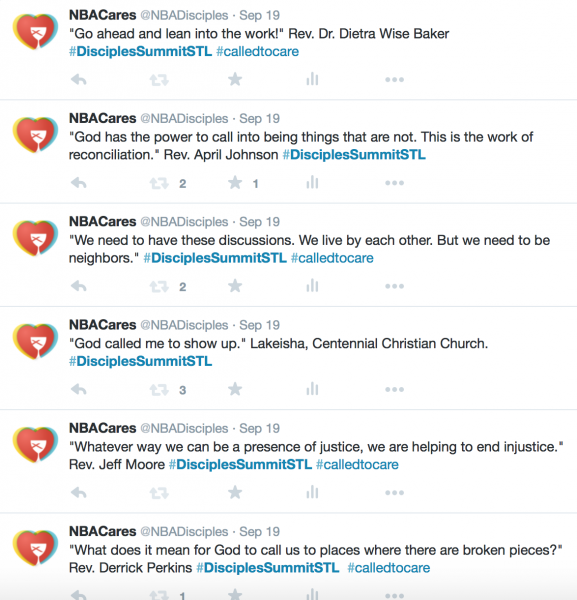Retweet the 'need to be neighbors' tweet

pyautogui.click(x=159, y=287)
